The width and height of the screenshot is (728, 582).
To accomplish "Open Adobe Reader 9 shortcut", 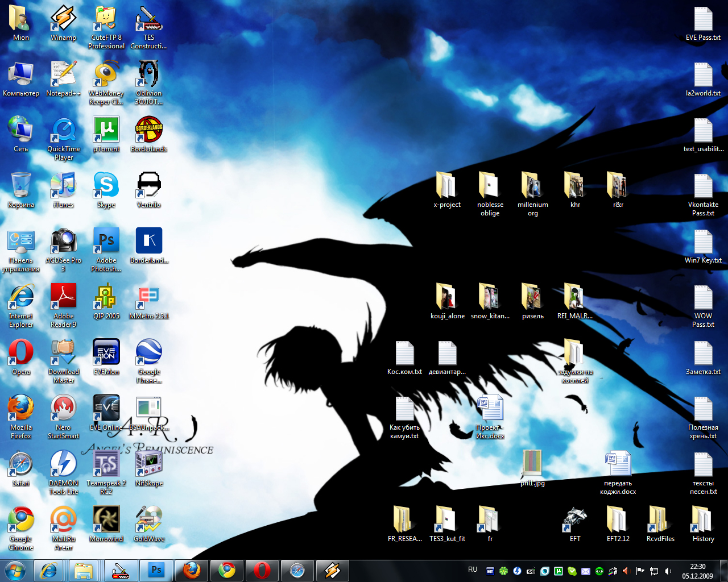I will tap(64, 305).
